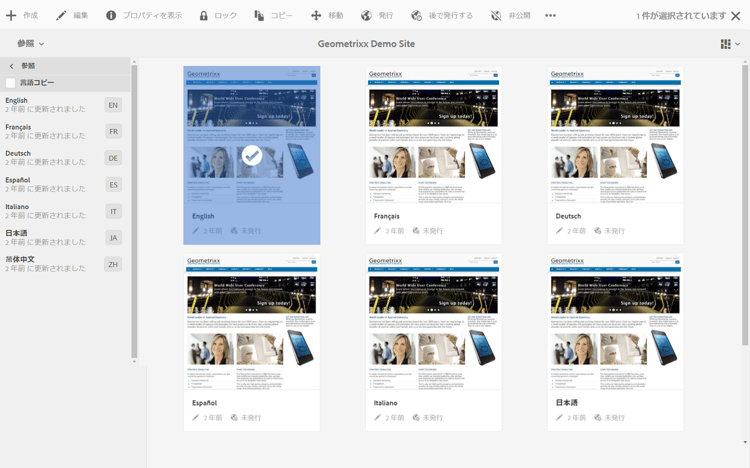Click the FR language badge
The height and width of the screenshot is (468, 750).
113,132
